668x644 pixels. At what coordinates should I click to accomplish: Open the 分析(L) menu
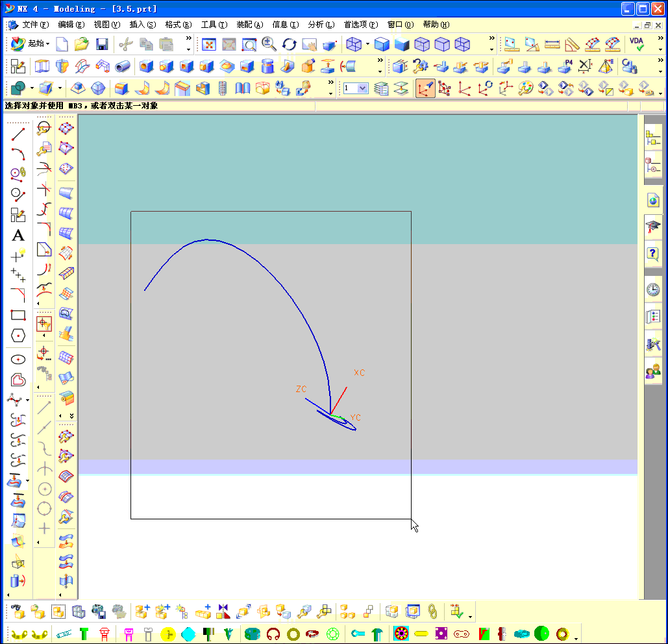(321, 25)
